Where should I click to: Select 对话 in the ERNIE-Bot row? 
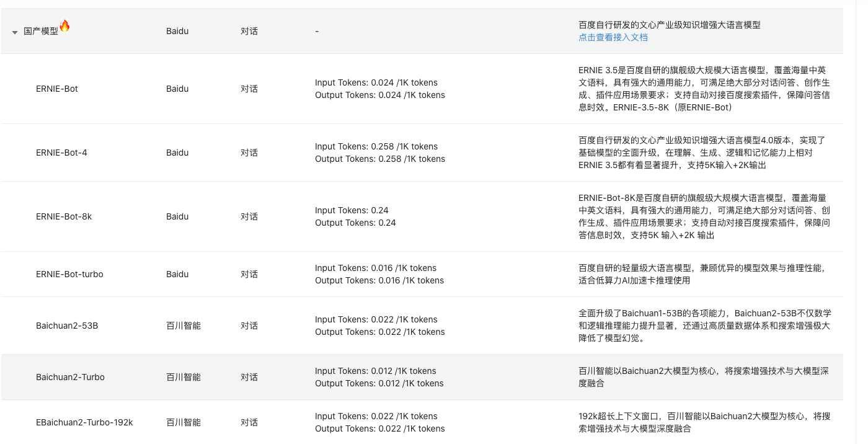tap(249, 89)
